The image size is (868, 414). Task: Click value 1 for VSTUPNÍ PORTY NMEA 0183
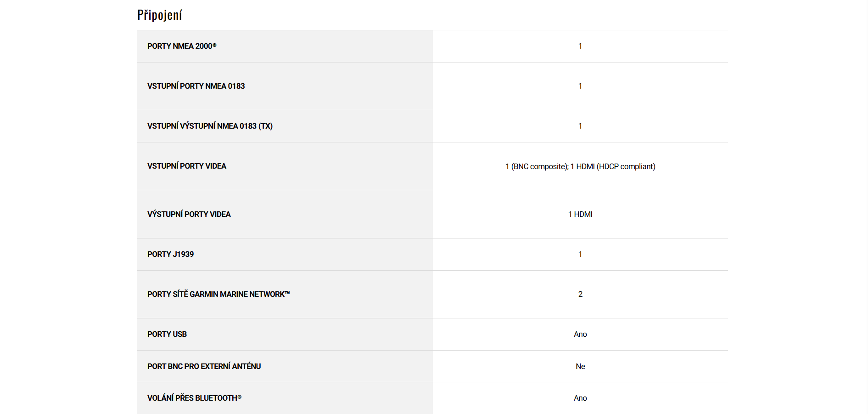580,86
